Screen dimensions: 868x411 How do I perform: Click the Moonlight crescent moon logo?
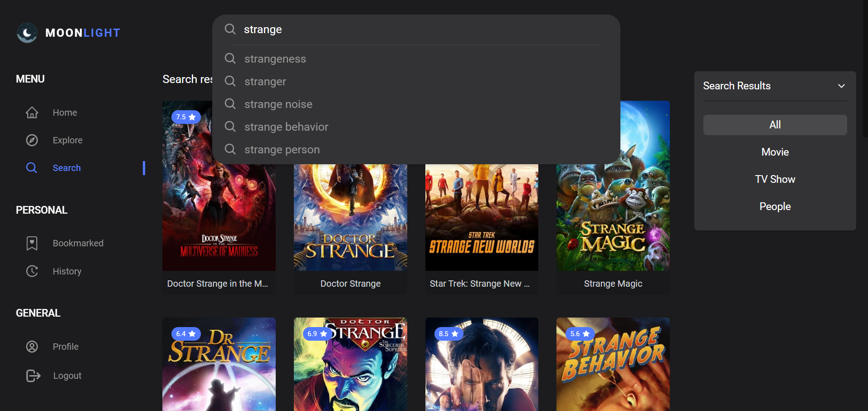pos(27,33)
